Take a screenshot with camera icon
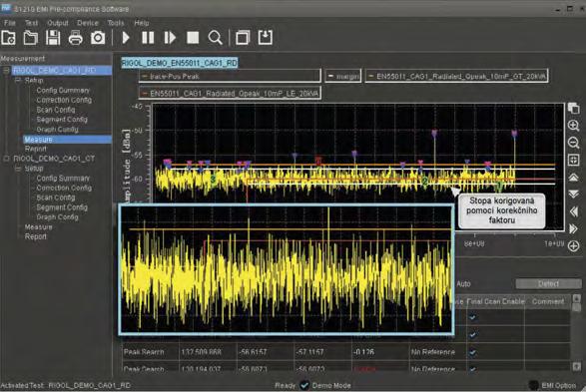 click(98, 38)
